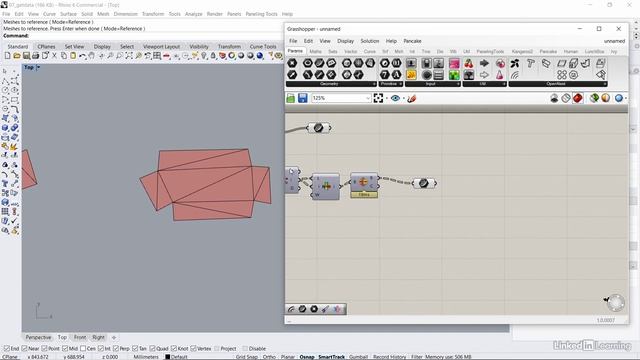Click the Save disk icon in Rhino toolbar

(x=26, y=56)
